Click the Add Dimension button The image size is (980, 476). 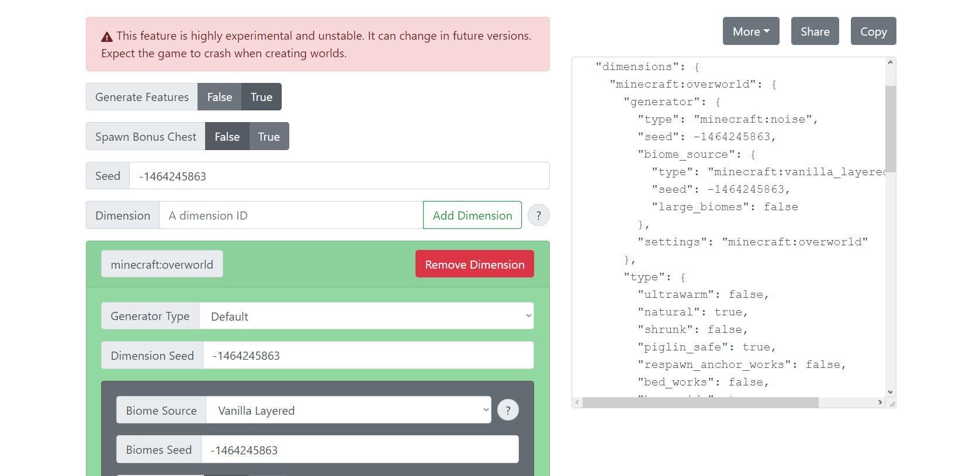point(472,216)
